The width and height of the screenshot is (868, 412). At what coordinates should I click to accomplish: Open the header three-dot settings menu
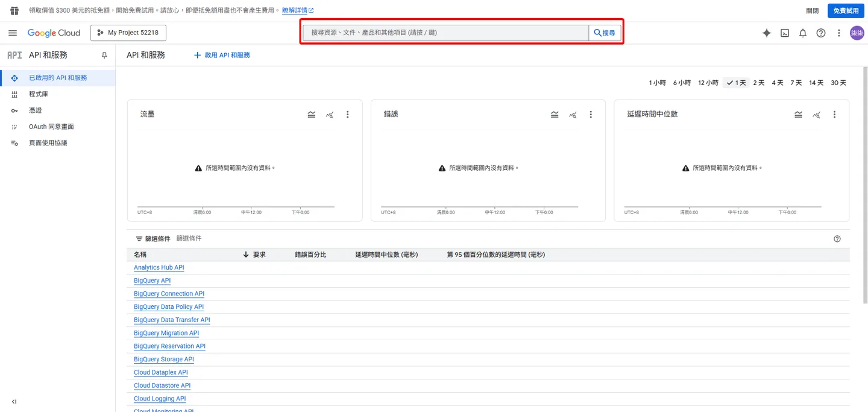(x=839, y=33)
